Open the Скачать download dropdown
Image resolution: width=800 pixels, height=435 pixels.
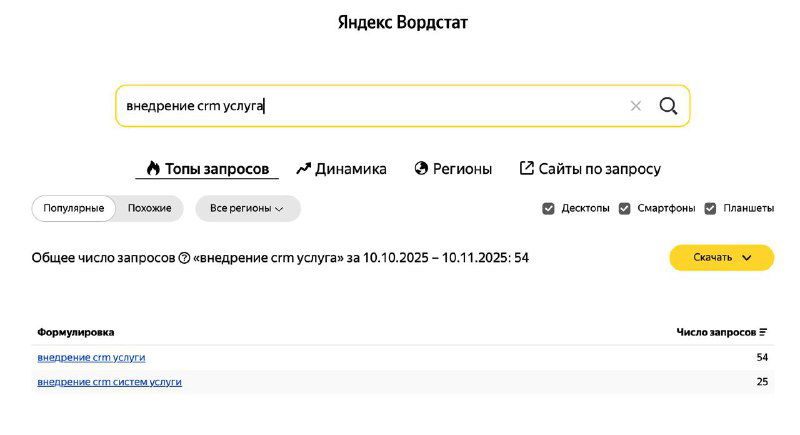[x=721, y=258]
